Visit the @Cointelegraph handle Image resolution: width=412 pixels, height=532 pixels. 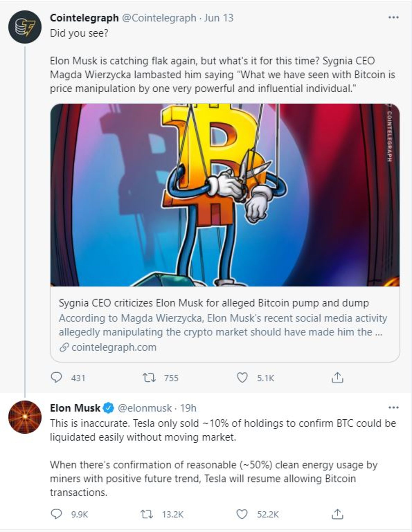pos(159,18)
